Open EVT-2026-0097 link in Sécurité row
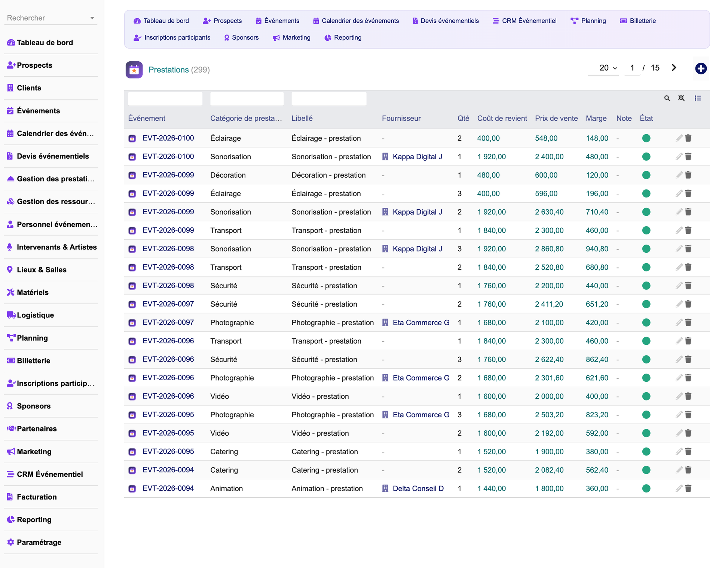Screen dimensions: 728x568 (168, 304)
